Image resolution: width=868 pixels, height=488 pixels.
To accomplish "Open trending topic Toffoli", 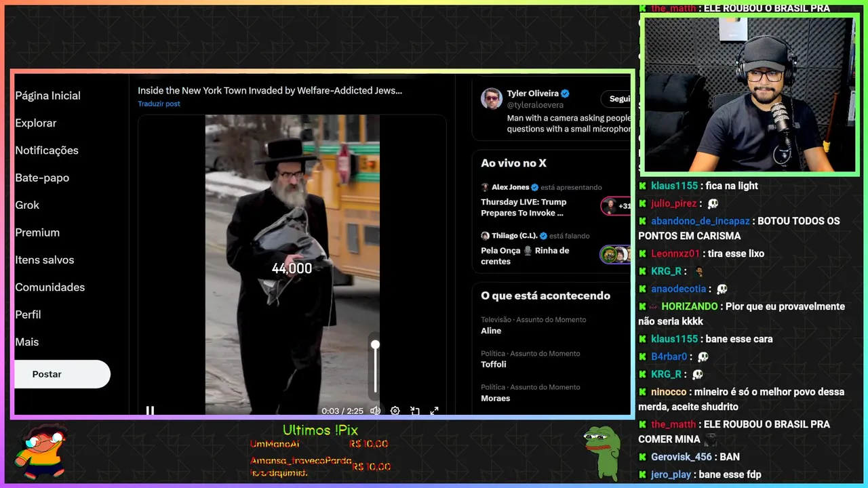I will pos(494,365).
